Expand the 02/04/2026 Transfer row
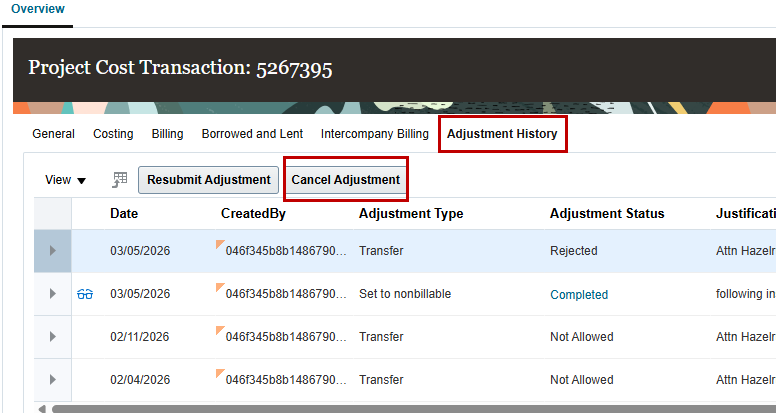Screen dimensions: 776x413 52,380
